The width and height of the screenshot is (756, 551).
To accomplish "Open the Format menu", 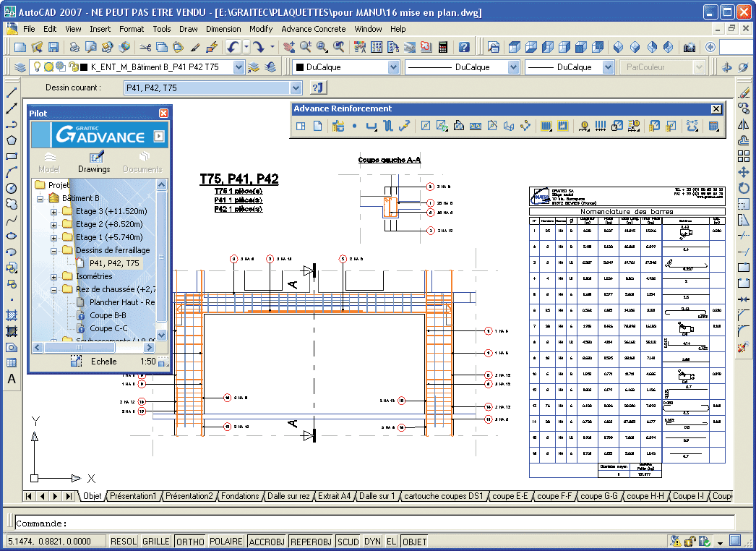I will click(x=132, y=29).
